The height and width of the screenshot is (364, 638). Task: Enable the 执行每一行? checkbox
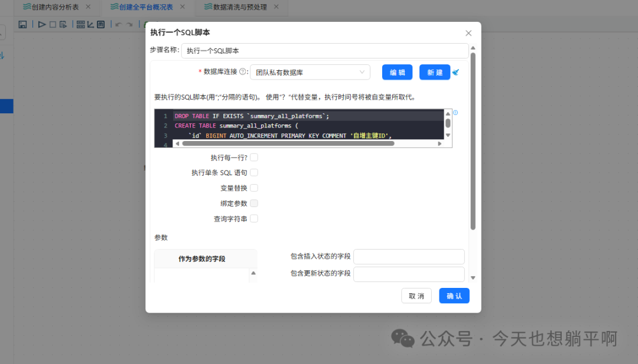coord(254,157)
